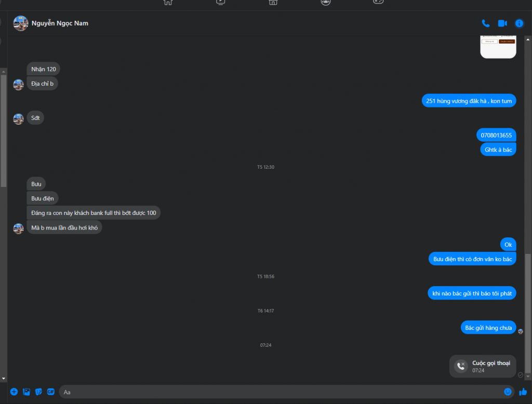Choose a sticker with the sticker icon
Viewport: 532px width, 404px height.
coord(38,392)
